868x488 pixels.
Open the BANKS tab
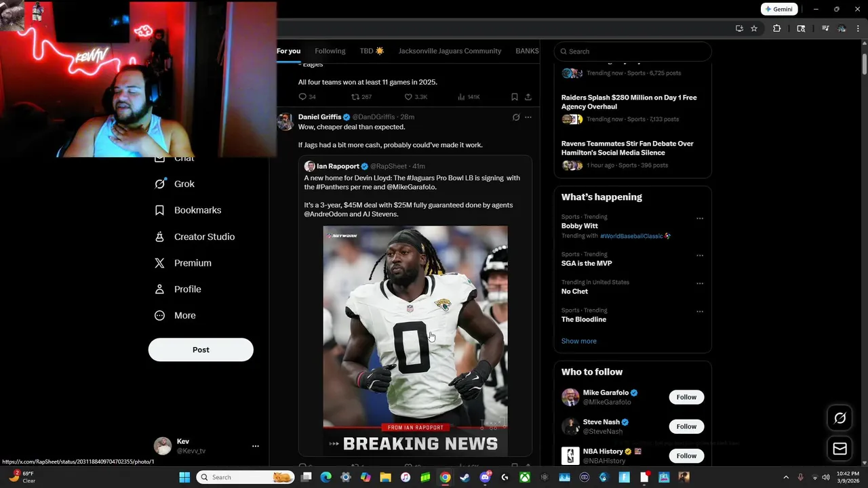click(x=527, y=51)
